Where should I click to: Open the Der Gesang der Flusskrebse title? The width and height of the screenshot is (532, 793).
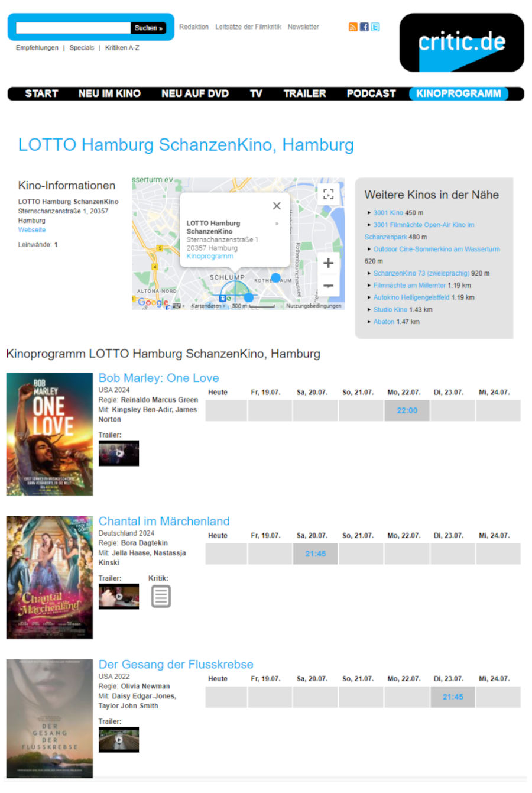[x=176, y=664]
